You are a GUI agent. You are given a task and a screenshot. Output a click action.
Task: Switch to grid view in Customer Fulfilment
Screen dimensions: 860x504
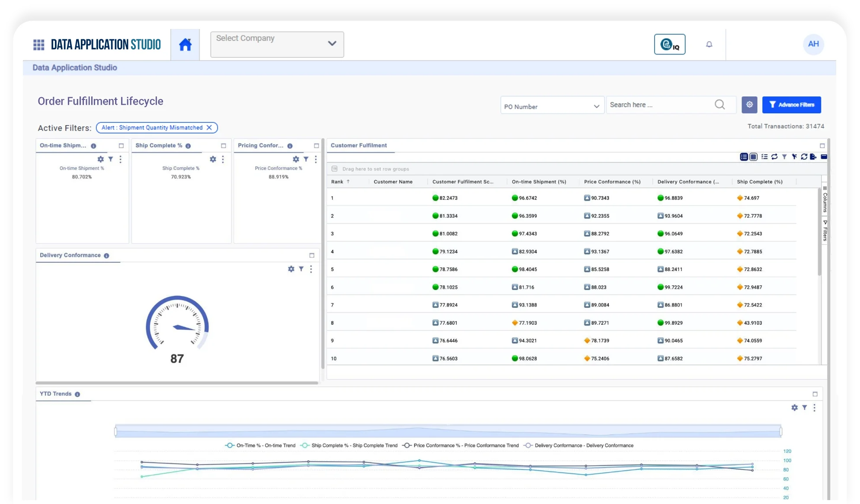click(x=753, y=157)
